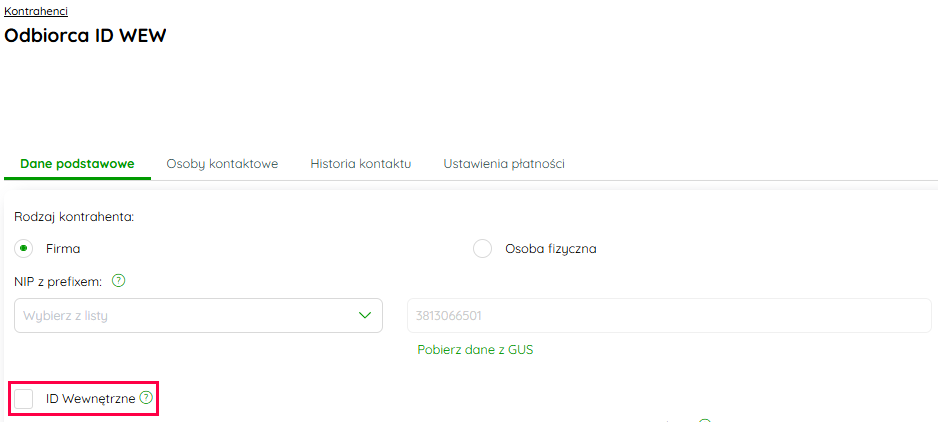Enable the ID Wewnętrzne checkbox
938x422 pixels.
tap(24, 399)
